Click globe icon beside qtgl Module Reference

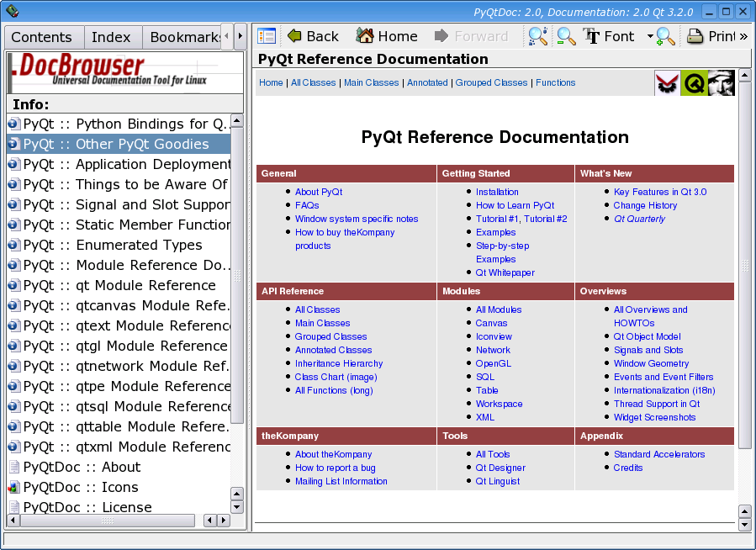point(14,346)
